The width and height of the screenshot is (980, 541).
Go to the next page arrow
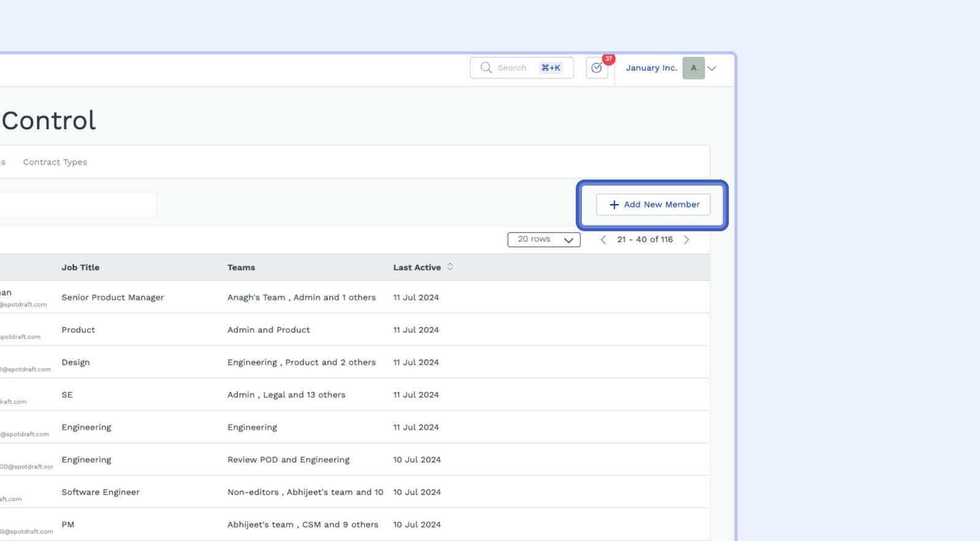687,240
